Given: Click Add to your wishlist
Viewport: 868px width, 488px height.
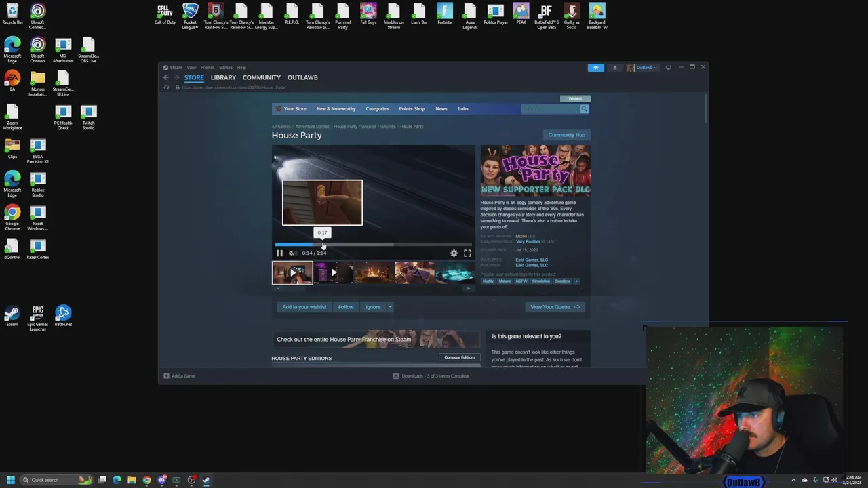Looking at the screenshot, I should click(x=304, y=307).
